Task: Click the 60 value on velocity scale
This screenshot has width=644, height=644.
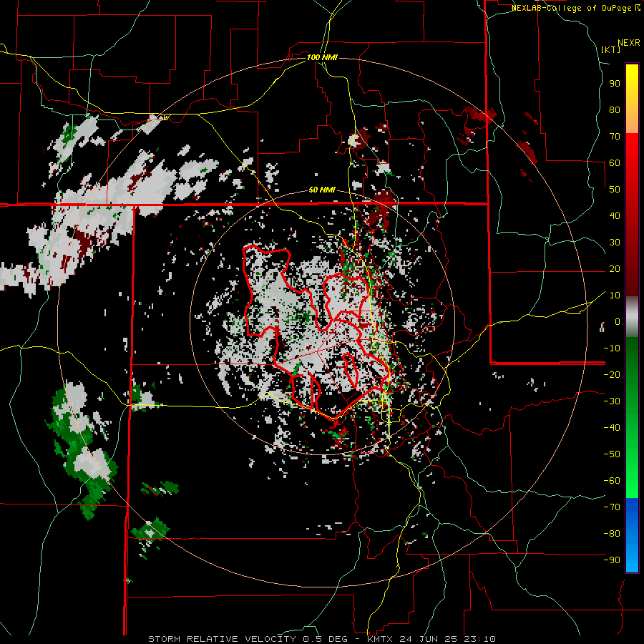Action: point(615,163)
